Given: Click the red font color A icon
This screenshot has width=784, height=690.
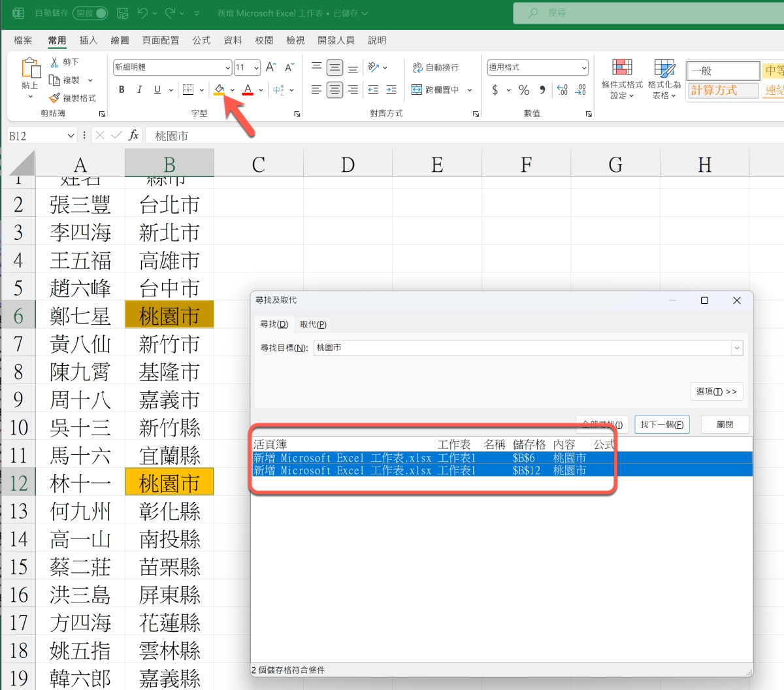Looking at the screenshot, I should (x=248, y=90).
